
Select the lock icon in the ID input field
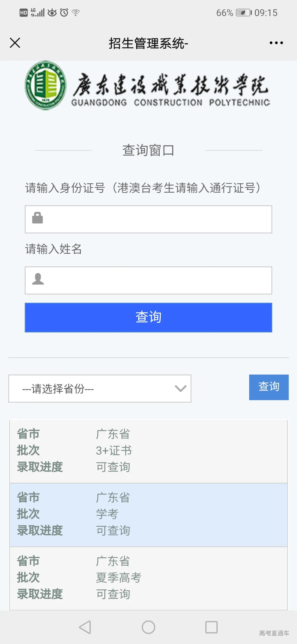[x=38, y=218]
